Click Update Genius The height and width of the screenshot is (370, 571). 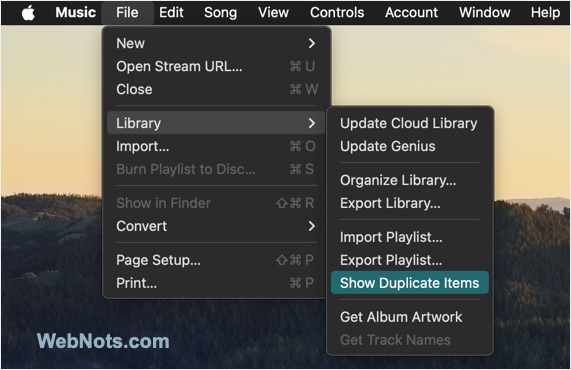pyautogui.click(x=410, y=146)
